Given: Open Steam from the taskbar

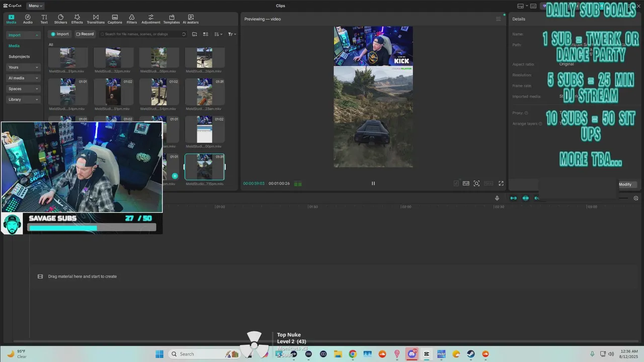Looking at the screenshot, I should [x=471, y=354].
